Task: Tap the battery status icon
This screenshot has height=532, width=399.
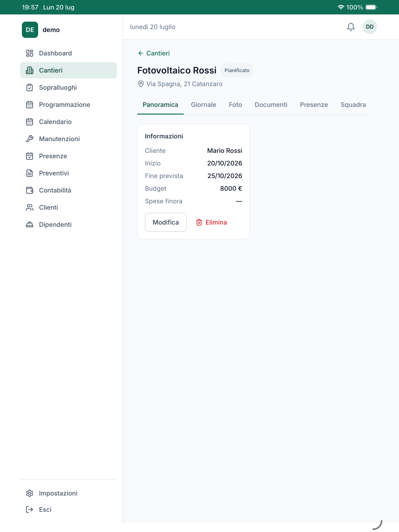Action: click(371, 7)
